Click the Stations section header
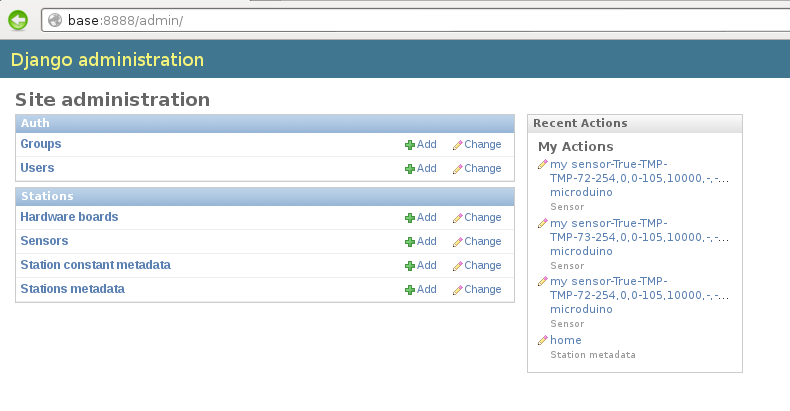 pyautogui.click(x=265, y=196)
